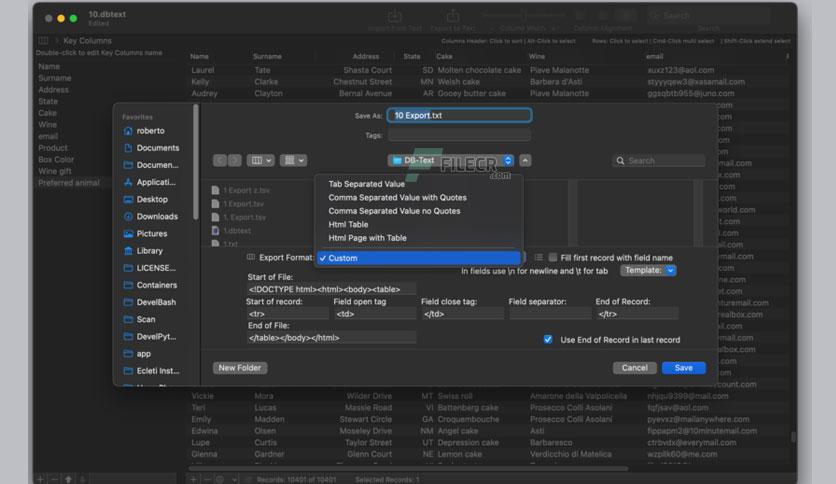Open the LICENSE... folder in the sidebar
This screenshot has height=484, width=836.
click(x=150, y=268)
